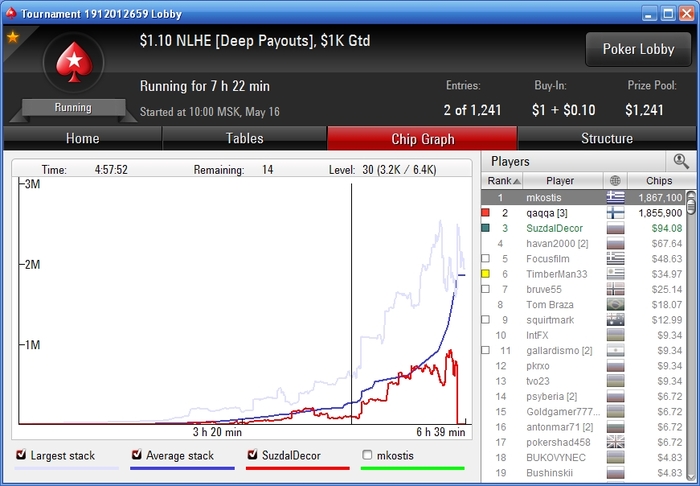
Task: Sort players by the Rank column arrow
Action: [517, 181]
